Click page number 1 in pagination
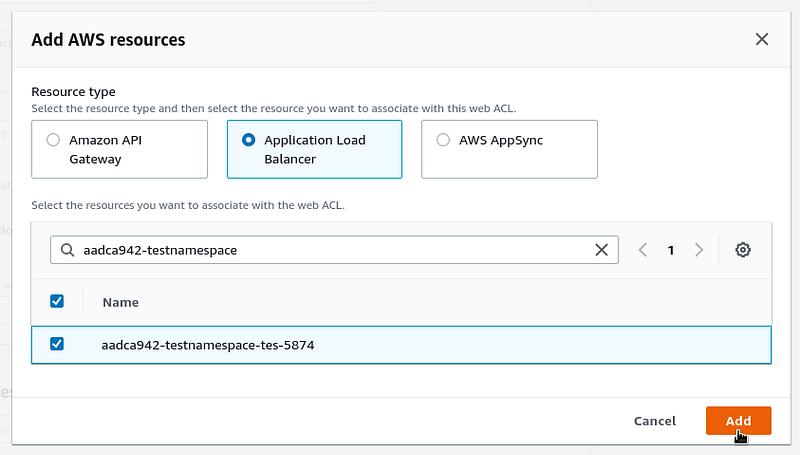The width and height of the screenshot is (800, 455). (x=671, y=250)
